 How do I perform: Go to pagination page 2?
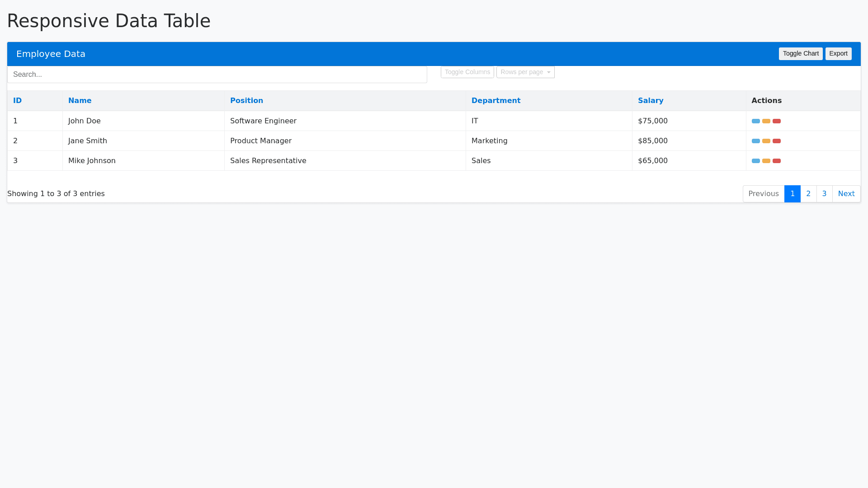click(x=808, y=194)
